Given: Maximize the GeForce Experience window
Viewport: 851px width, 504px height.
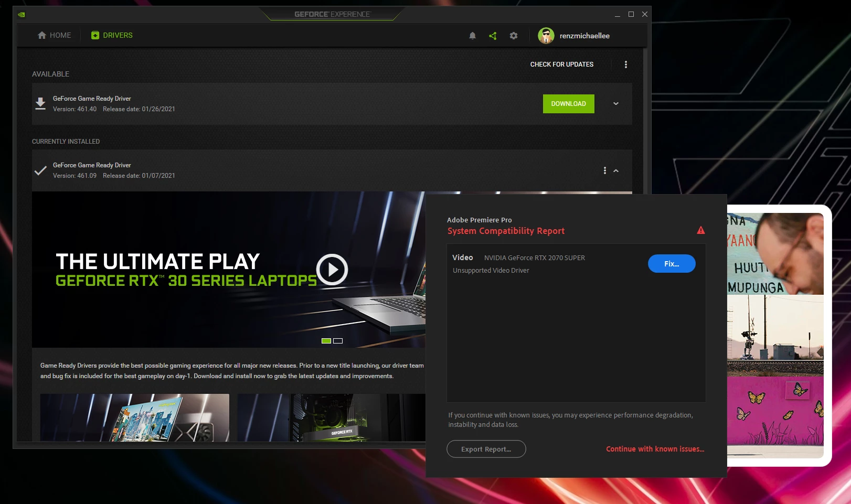Looking at the screenshot, I should (631, 15).
